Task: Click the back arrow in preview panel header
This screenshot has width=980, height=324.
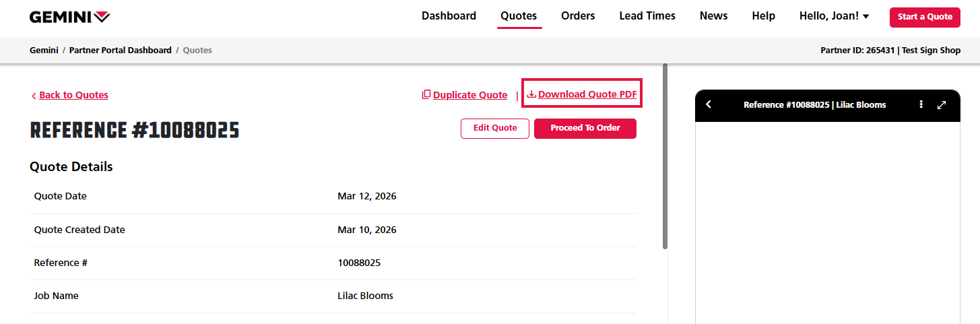Action: [x=709, y=104]
